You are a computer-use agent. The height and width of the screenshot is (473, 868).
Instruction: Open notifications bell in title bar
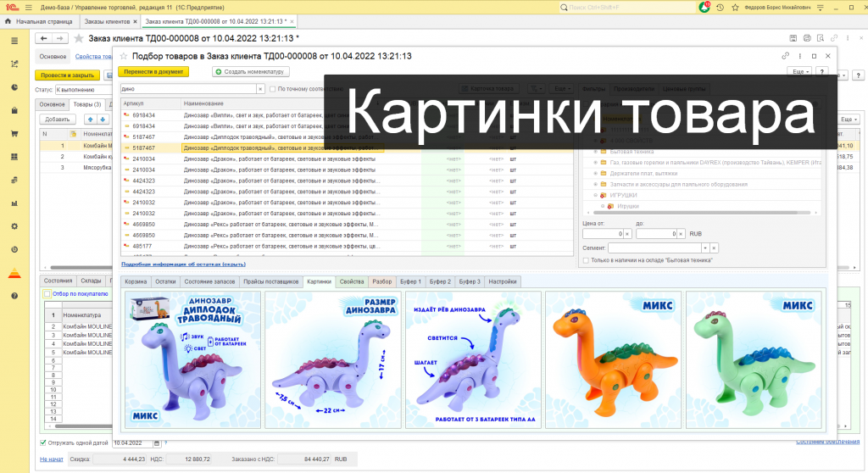tap(704, 7)
